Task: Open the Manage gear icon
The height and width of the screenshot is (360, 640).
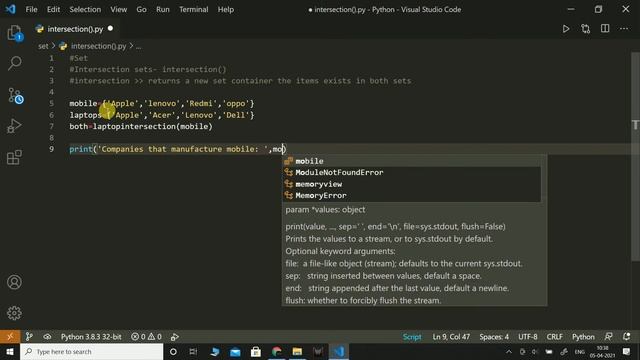Action: [x=14, y=313]
